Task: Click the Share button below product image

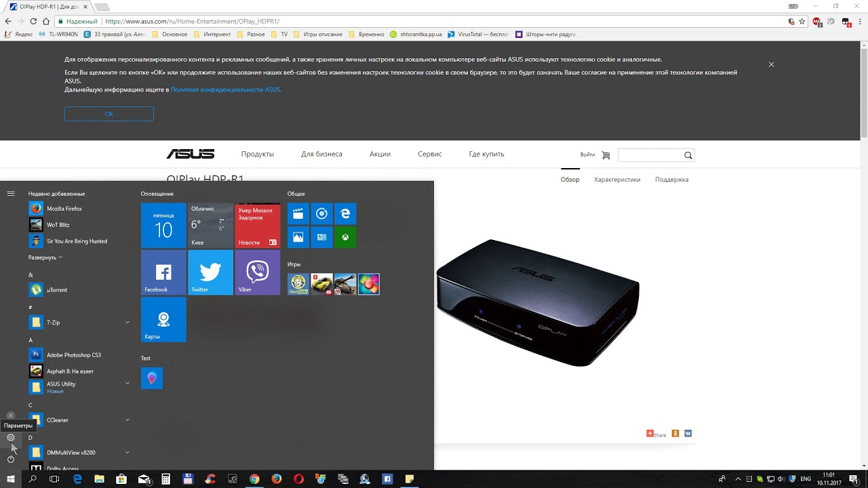Action: 656,434
